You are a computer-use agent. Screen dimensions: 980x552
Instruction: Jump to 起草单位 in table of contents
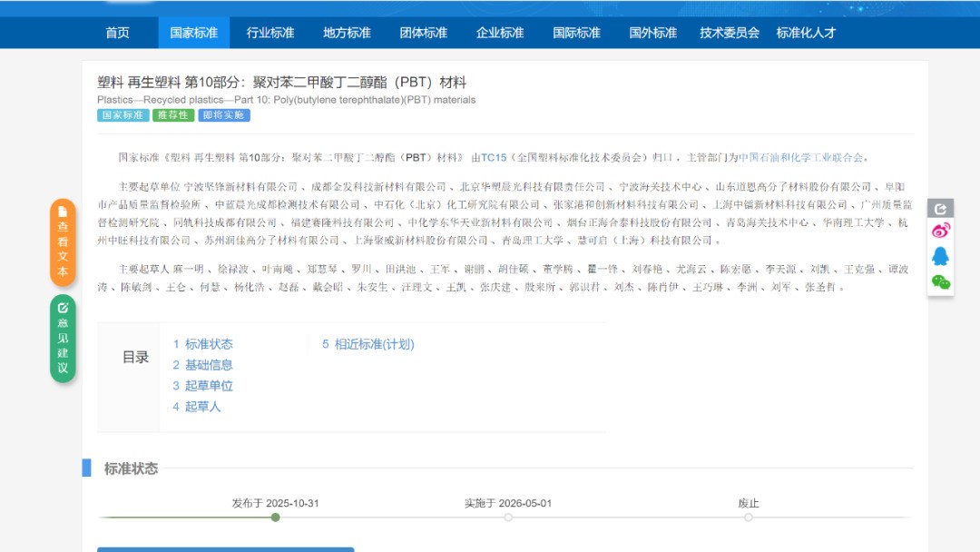click(x=208, y=386)
